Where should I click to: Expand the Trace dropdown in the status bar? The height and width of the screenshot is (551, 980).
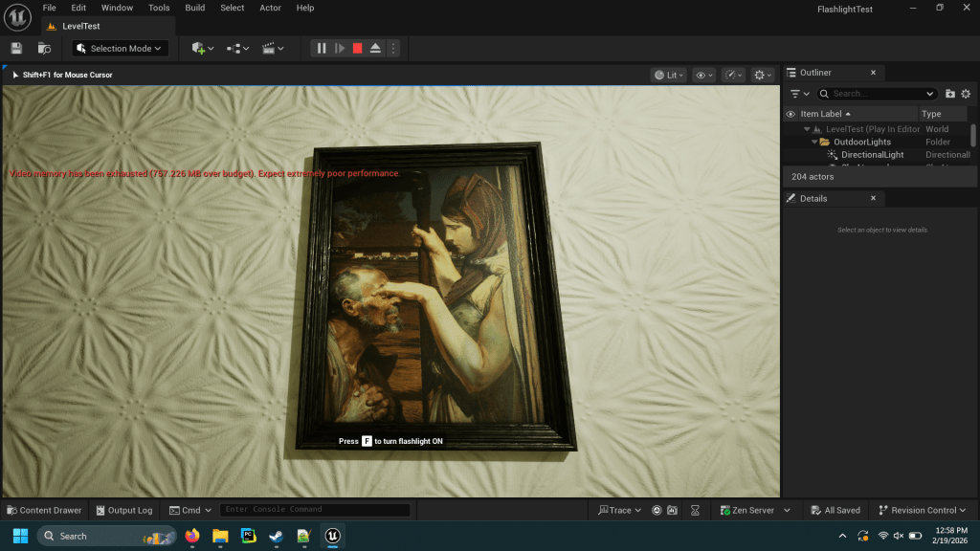coord(614,510)
